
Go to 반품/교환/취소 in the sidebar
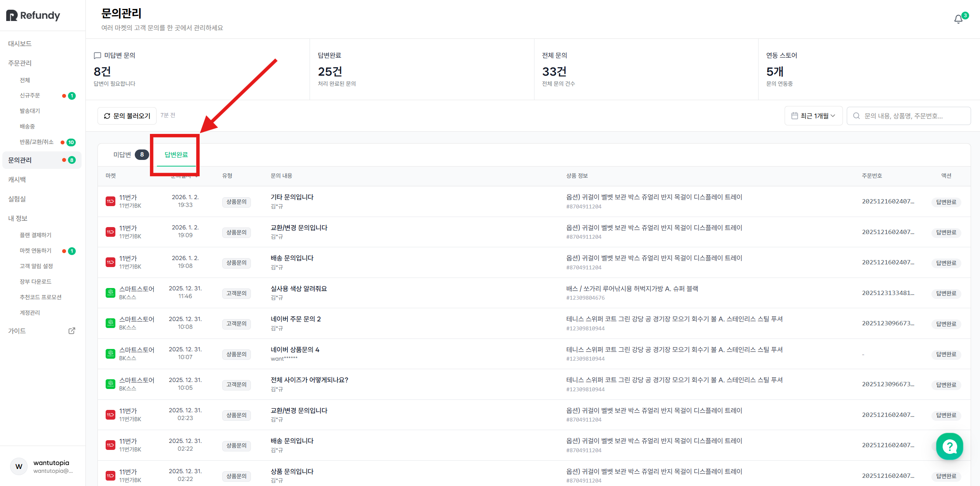(37, 142)
